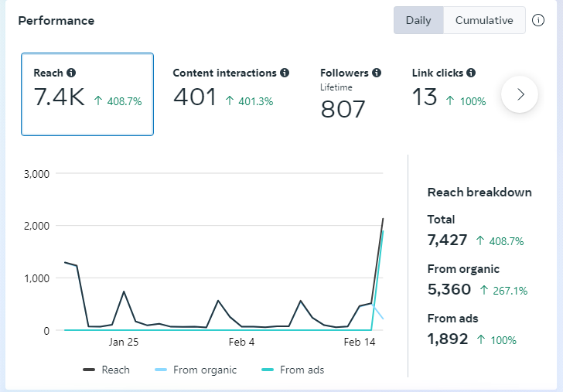Click the up arrow beside From ads 100%
Screen dimensions: 563x392
(480, 339)
